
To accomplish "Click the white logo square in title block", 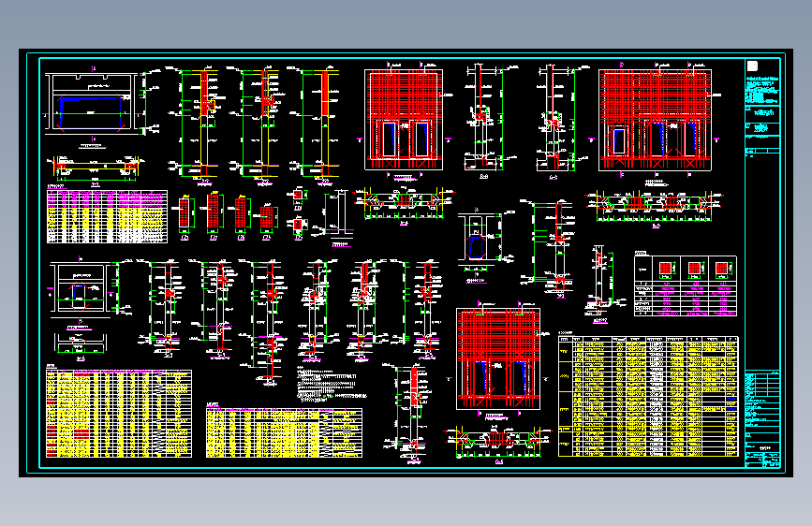I will point(752,66).
